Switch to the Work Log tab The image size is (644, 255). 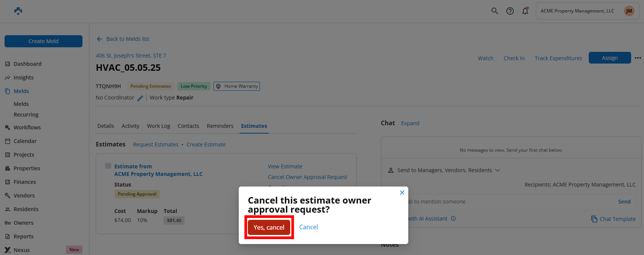pyautogui.click(x=158, y=126)
